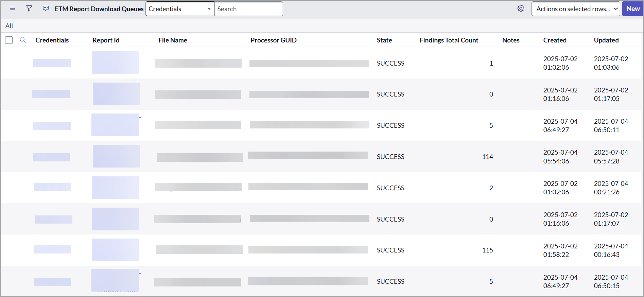Screen dimensions: 644x297
Task: Click Created date 2025-07-04 05:54:06
Action: point(560,157)
